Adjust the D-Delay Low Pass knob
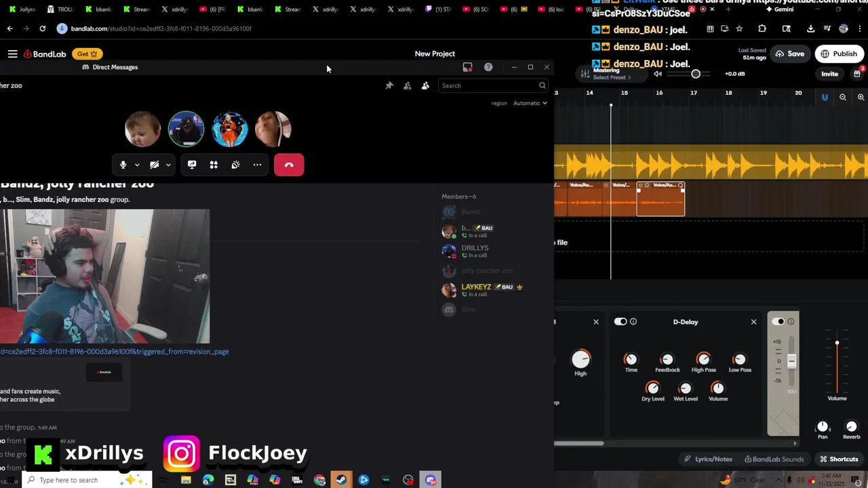 click(x=739, y=359)
